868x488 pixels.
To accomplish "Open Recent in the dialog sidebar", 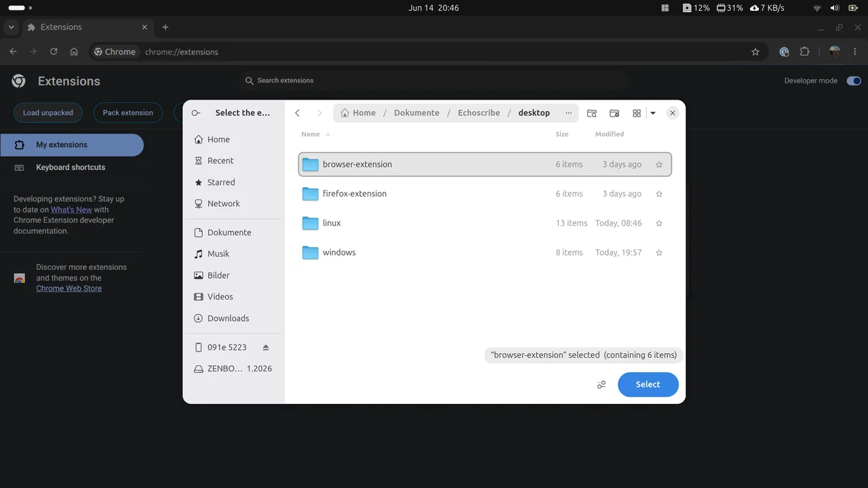I will 234,161.
